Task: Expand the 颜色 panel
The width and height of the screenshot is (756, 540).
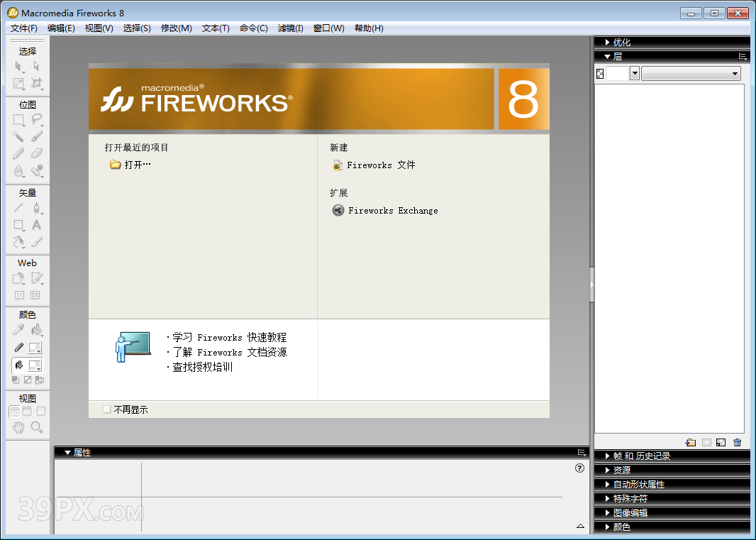Action: 608,527
